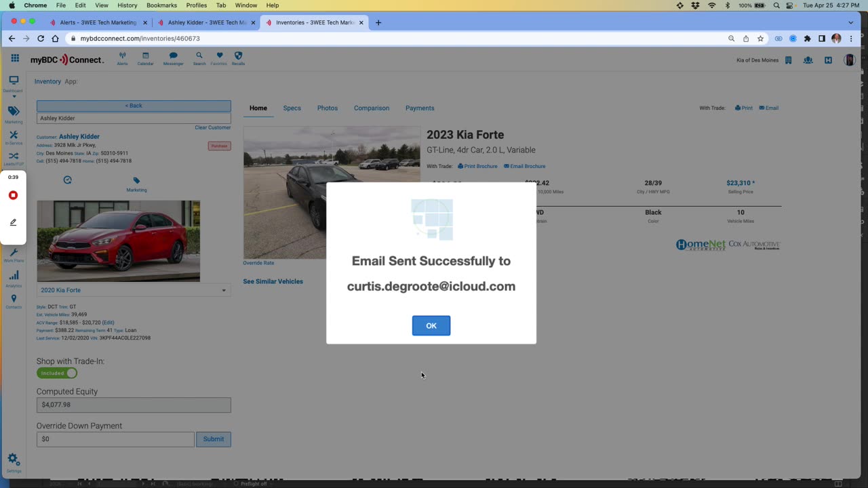Click the With Trade Email link
This screenshot has height=488, width=868.
coord(769,108)
